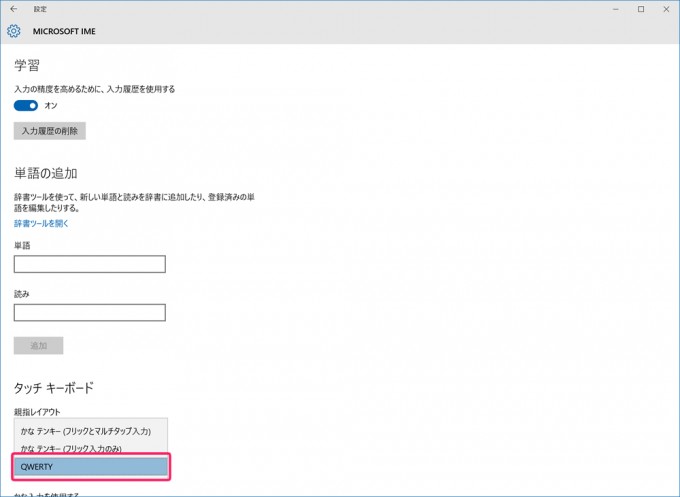The height and width of the screenshot is (497, 680).
Task: Click the 学習 section heading
Action: [x=27, y=65]
